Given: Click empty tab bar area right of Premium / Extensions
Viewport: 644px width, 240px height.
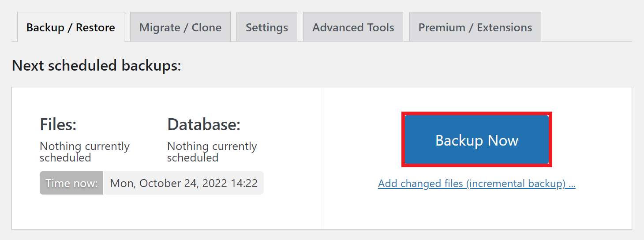Looking at the screenshot, I should point(587,27).
